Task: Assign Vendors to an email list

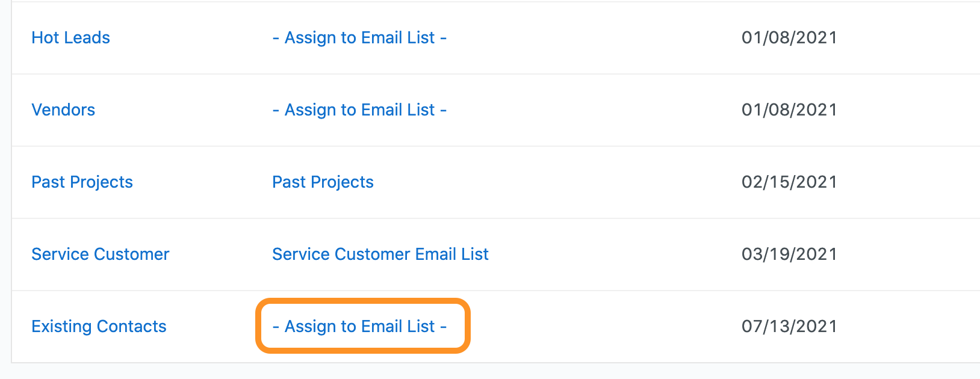Action: coord(359,109)
